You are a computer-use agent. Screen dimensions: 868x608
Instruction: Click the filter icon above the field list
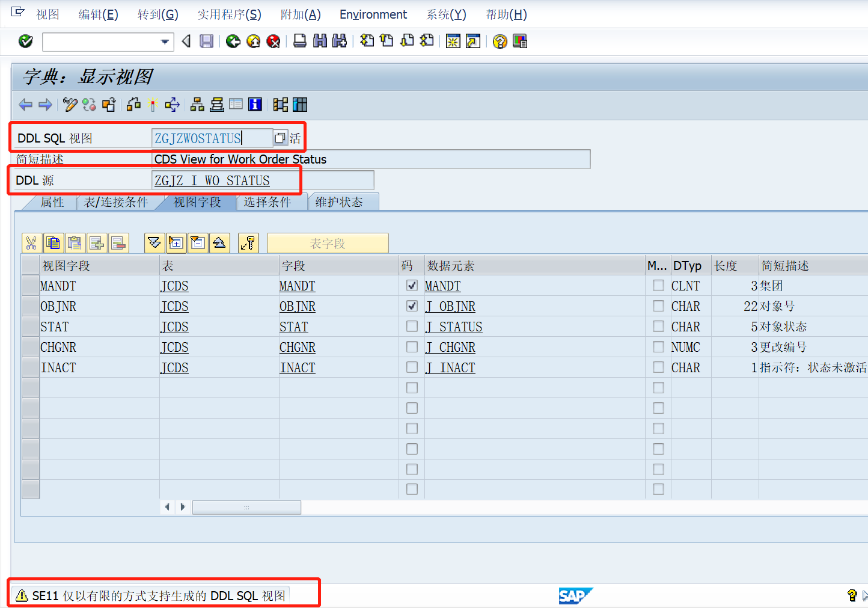(154, 242)
